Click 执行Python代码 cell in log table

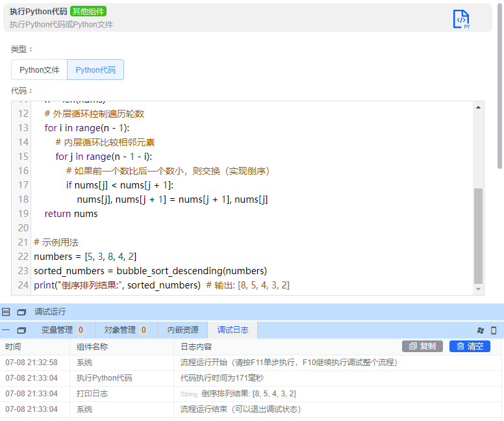click(104, 378)
